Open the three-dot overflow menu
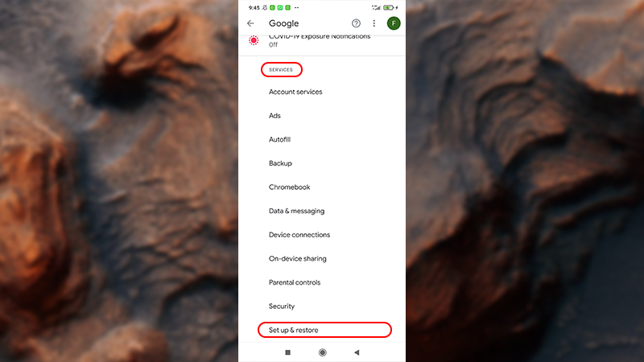The width and height of the screenshot is (644, 362). 374,23
